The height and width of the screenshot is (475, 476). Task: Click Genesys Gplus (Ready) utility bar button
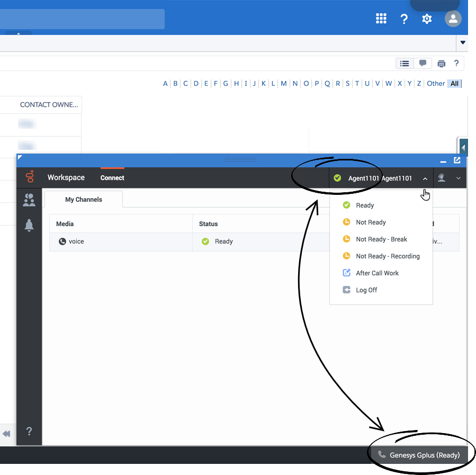[x=419, y=455]
